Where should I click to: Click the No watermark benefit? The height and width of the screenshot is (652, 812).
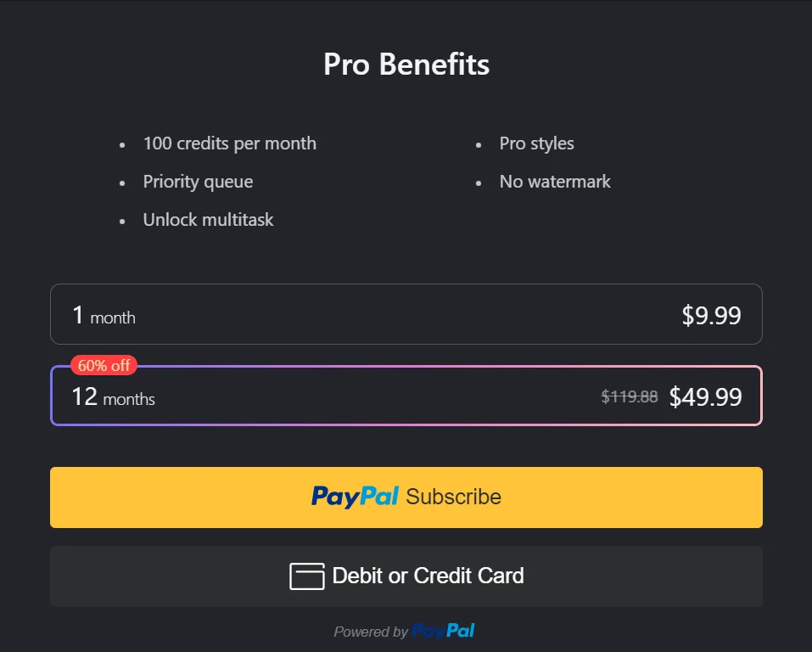555,182
